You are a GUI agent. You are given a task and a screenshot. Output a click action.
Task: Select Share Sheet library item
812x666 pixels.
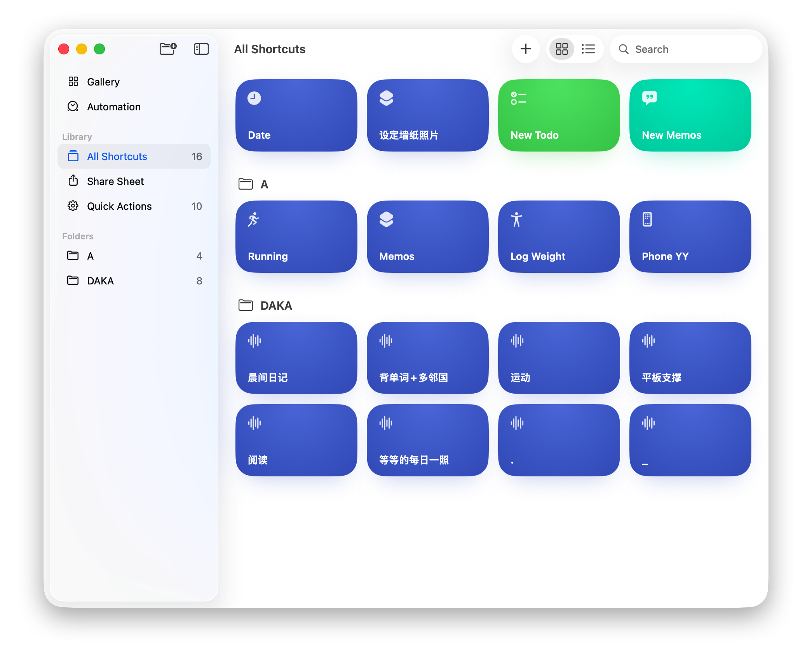pyautogui.click(x=115, y=181)
